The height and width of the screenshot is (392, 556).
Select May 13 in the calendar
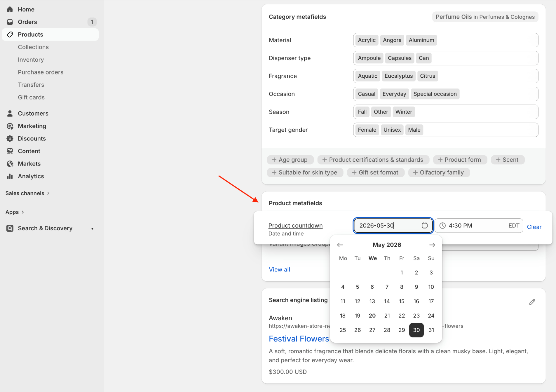pyautogui.click(x=372, y=301)
